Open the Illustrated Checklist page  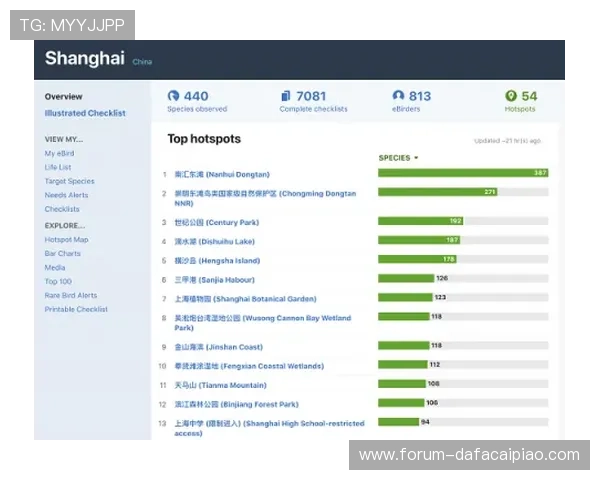click(85, 113)
